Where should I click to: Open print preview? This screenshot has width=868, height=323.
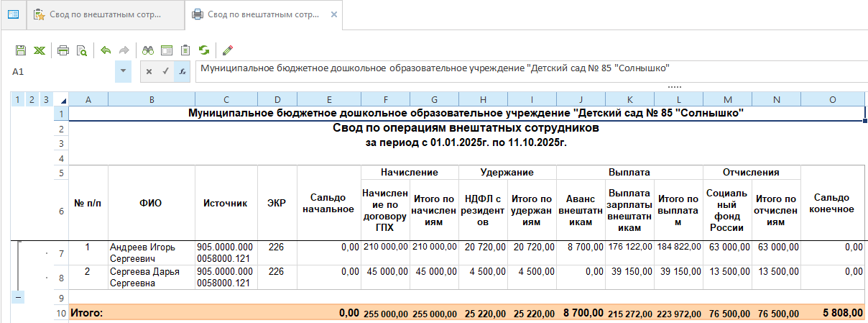(x=81, y=50)
